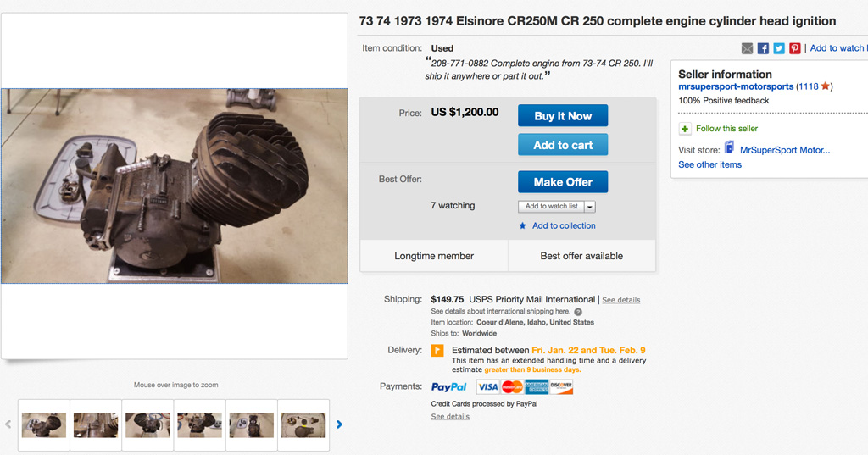The width and height of the screenshot is (868, 455).
Task: Click the Make Offer button
Action: [x=563, y=182]
